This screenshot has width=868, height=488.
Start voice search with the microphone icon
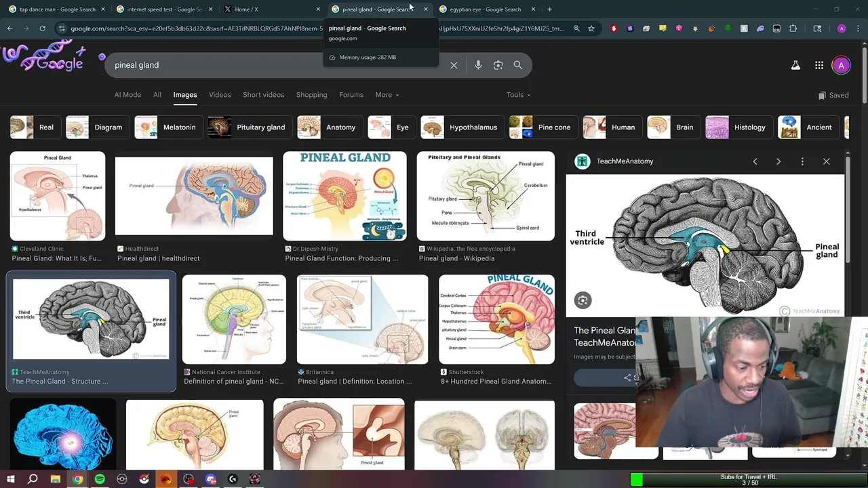(478, 65)
